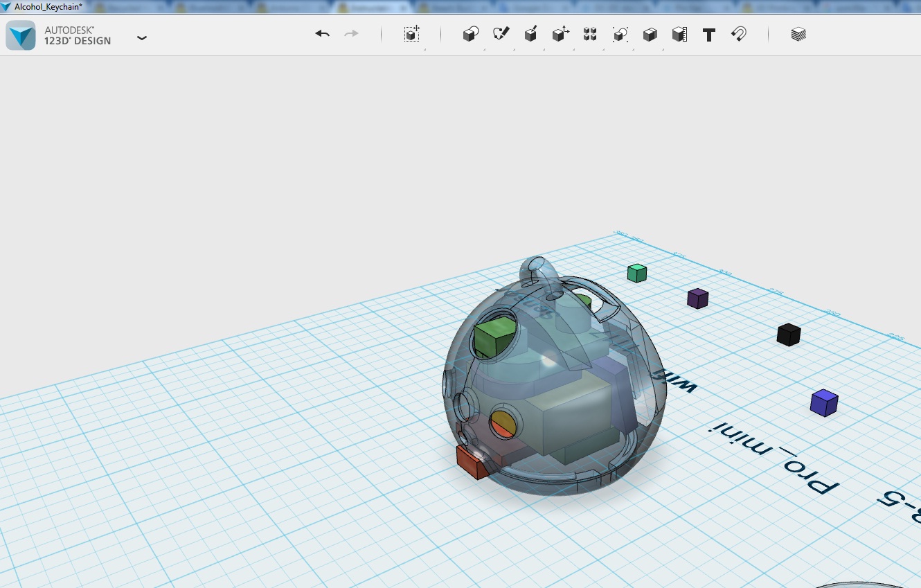Click the Alcohol_Keychain* window title
Screen dimensions: 921x588
click(48, 6)
